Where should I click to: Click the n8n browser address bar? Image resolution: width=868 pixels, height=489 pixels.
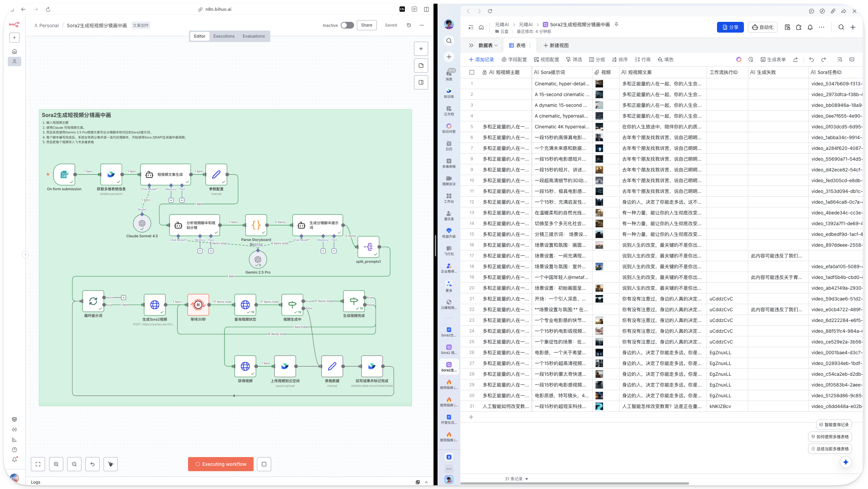click(215, 9)
